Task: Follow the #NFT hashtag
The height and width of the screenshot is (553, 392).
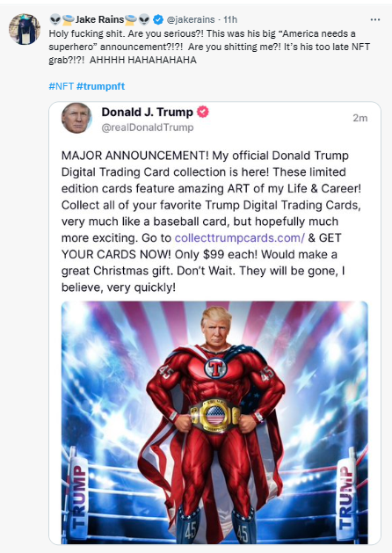Action: click(x=61, y=86)
